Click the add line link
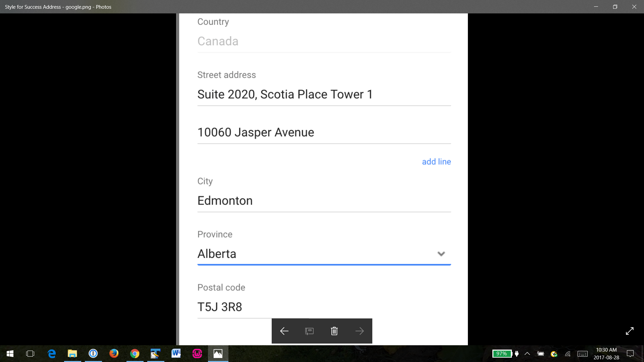Screen dimensions: 644x362 point(436,162)
